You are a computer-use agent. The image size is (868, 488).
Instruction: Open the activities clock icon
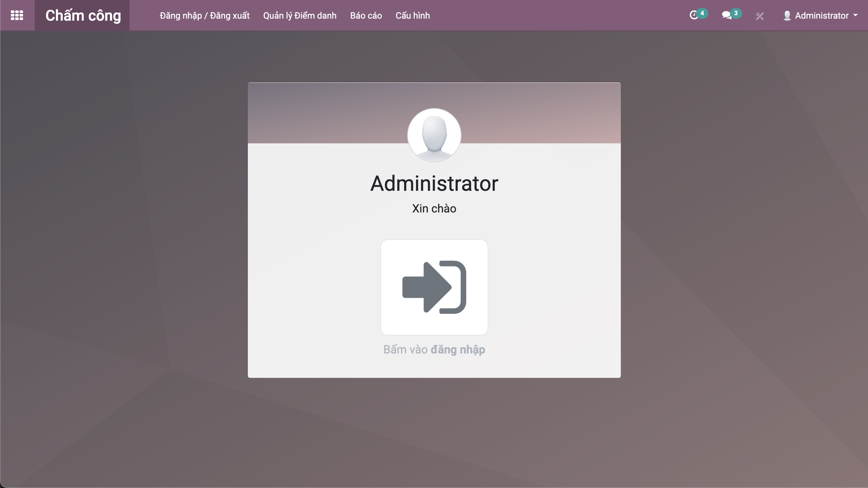point(694,15)
